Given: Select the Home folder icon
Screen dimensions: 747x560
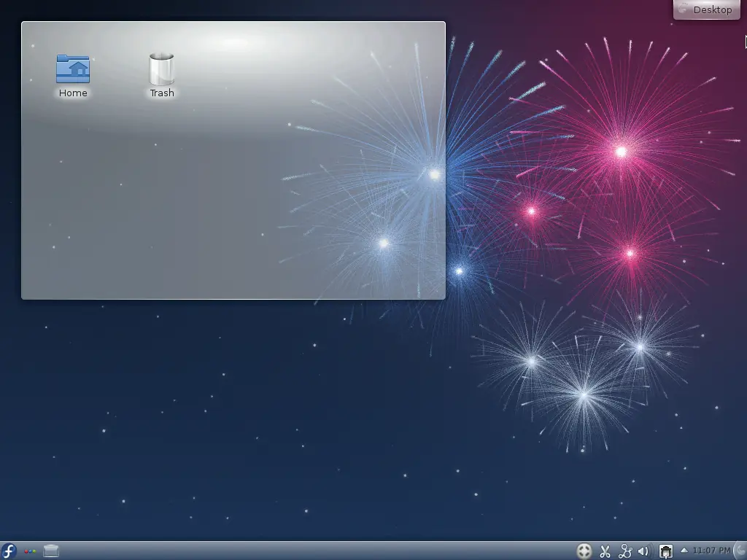Looking at the screenshot, I should 73,69.
